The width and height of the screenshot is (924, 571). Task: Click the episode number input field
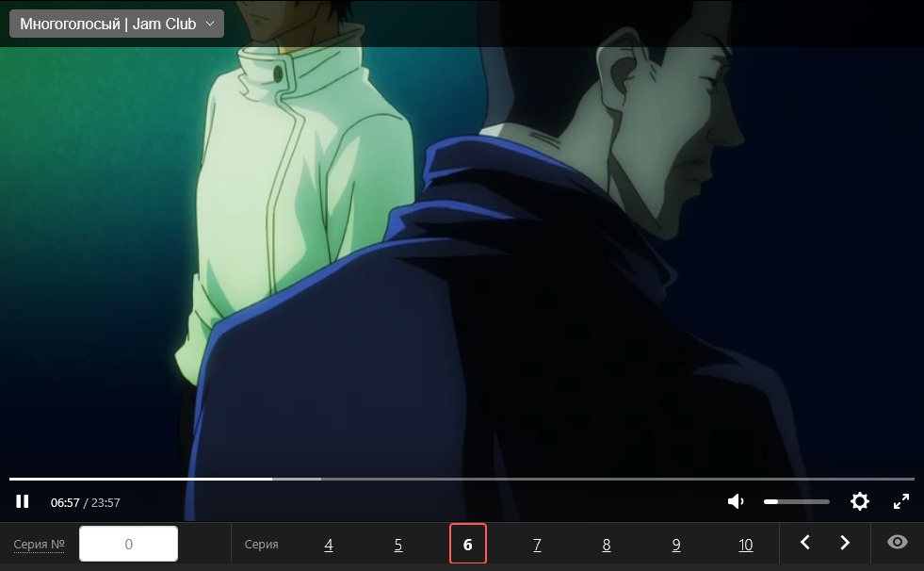click(x=128, y=544)
